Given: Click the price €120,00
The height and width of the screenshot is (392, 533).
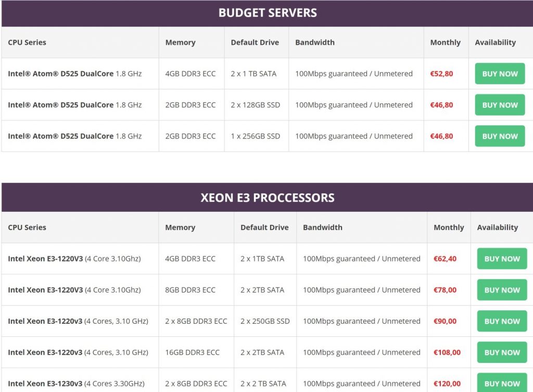Looking at the screenshot, I should [447, 384].
